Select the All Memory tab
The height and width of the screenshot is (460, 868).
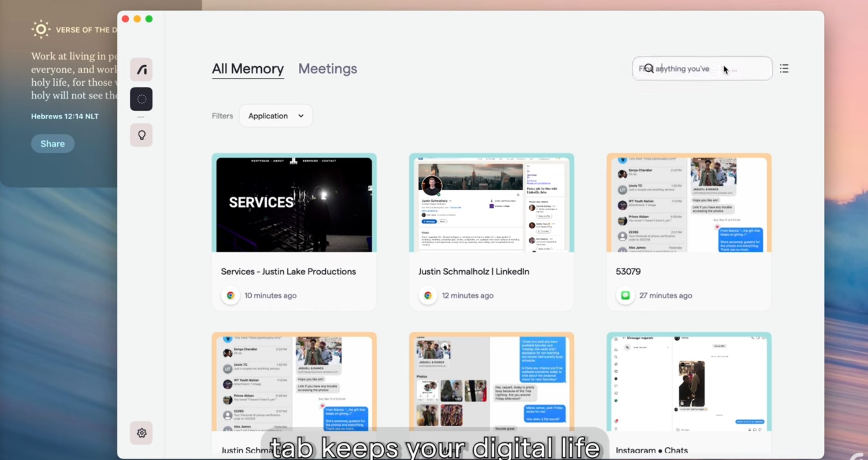(x=248, y=69)
